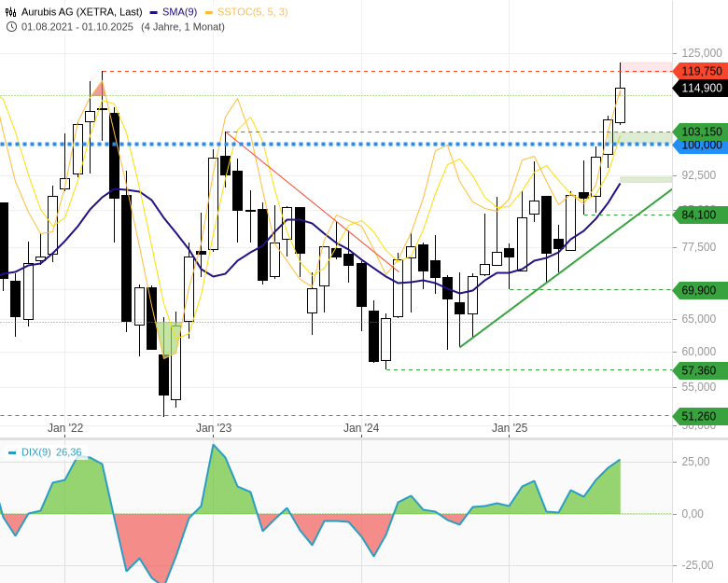The width and height of the screenshot is (728, 583).
Task: Click the clock icon beside date range
Action: [x=11, y=26]
